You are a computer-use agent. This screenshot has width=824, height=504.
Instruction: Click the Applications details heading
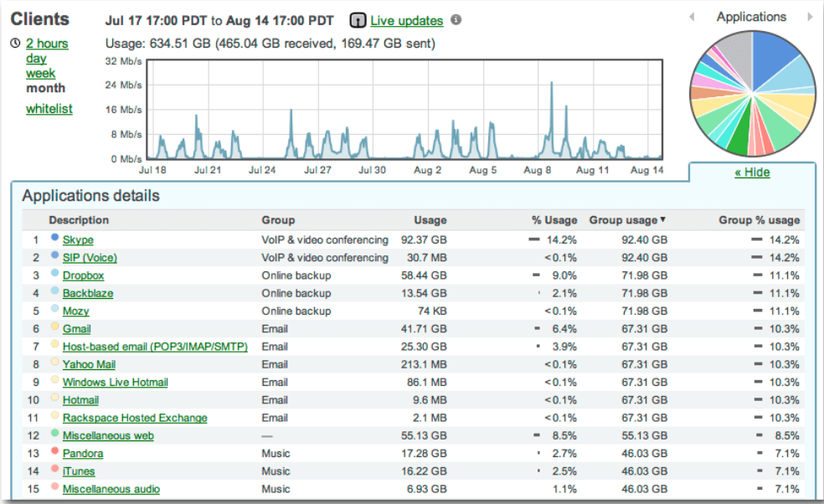click(91, 196)
